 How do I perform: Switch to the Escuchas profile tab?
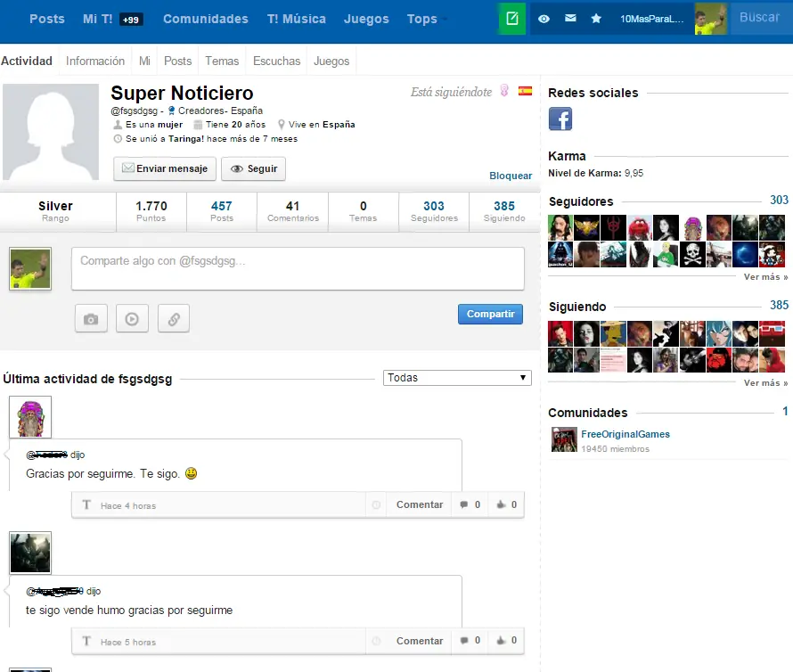tap(276, 61)
